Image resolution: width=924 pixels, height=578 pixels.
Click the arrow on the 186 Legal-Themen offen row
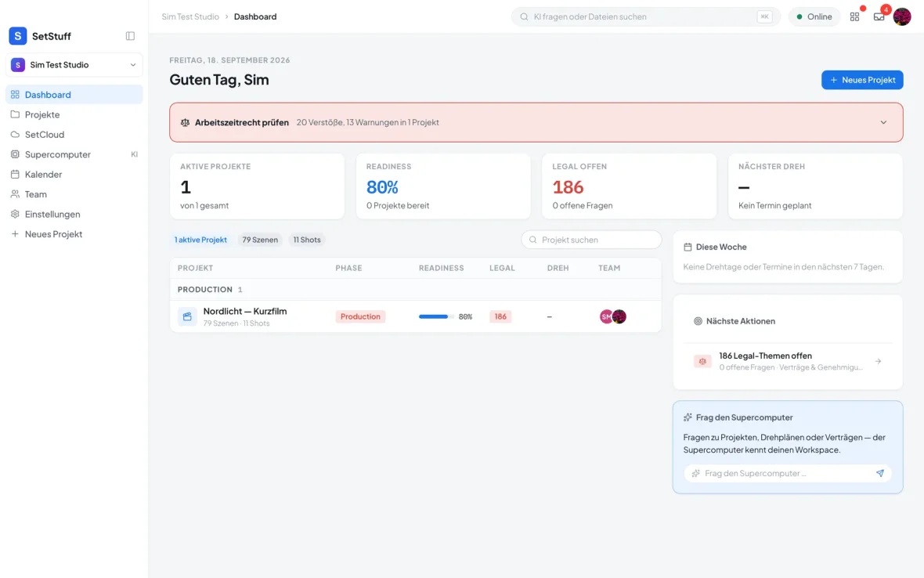[878, 361]
